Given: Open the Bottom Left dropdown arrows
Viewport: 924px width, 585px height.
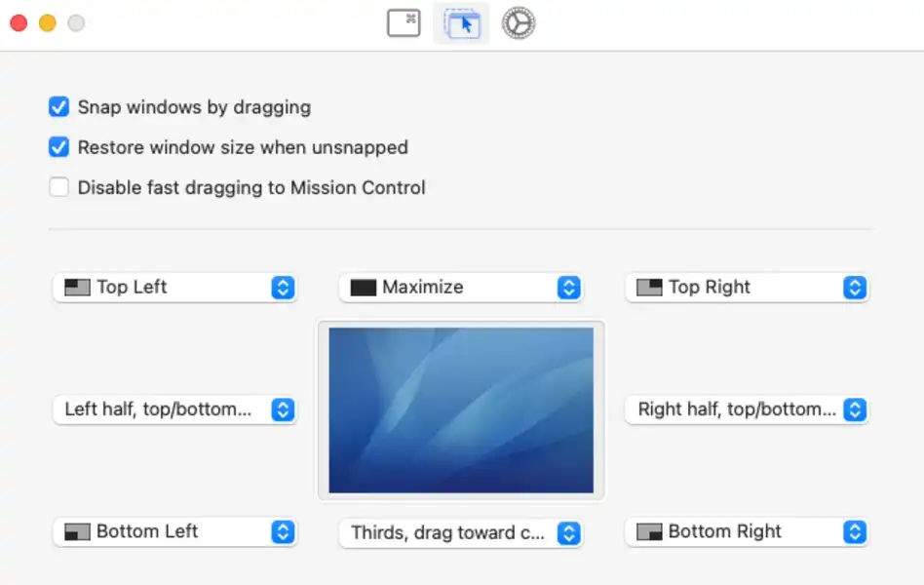Looking at the screenshot, I should click(x=283, y=531).
